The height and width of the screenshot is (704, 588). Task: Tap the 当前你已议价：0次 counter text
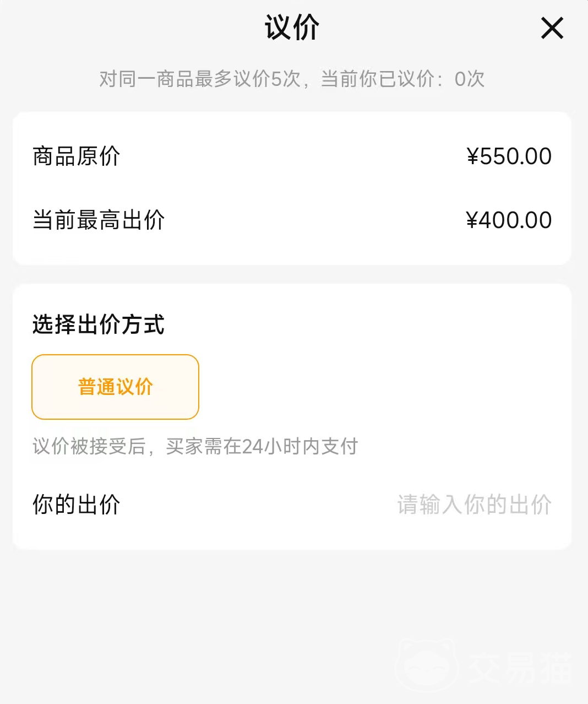point(402,79)
